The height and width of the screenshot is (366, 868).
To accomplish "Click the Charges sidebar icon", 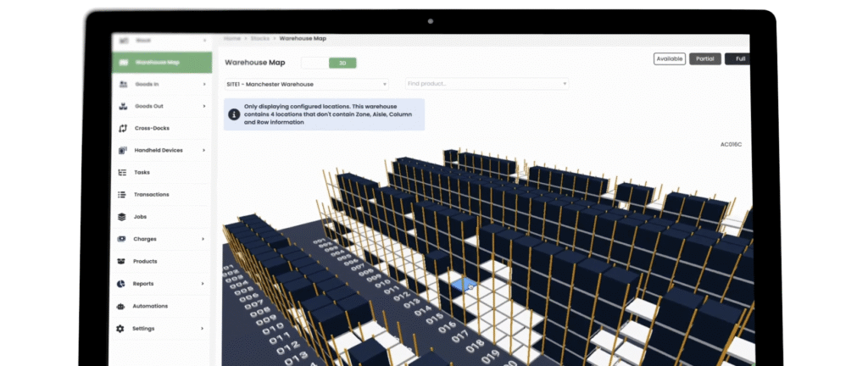I will [122, 239].
